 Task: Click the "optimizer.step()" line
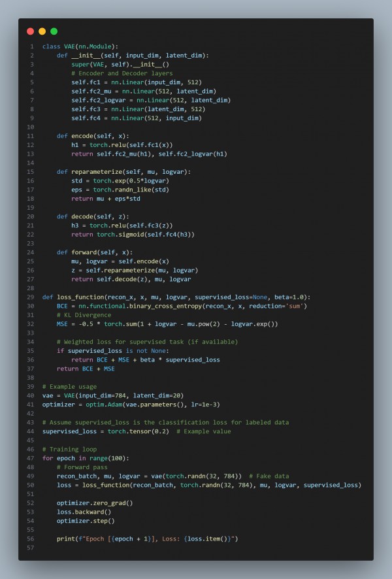[x=86, y=521]
